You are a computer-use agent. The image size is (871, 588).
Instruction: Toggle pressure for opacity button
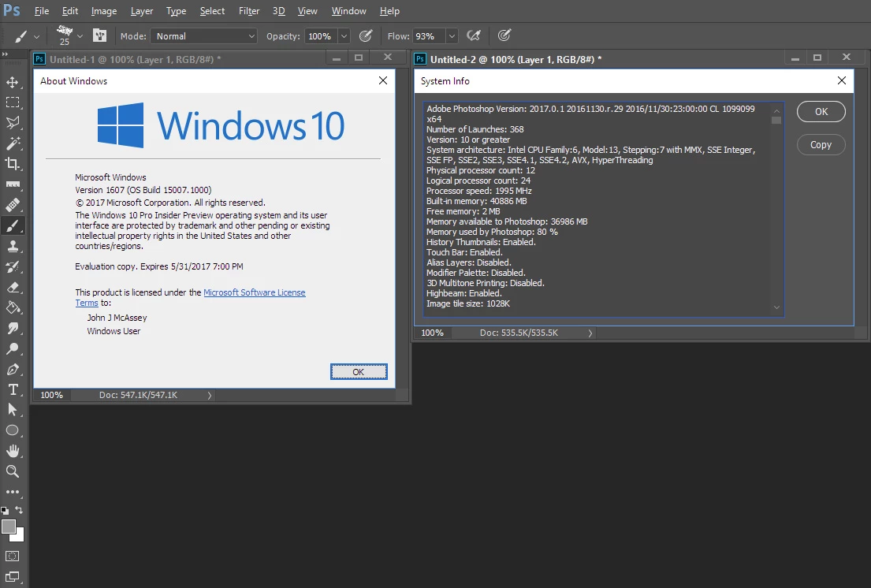[x=366, y=36]
